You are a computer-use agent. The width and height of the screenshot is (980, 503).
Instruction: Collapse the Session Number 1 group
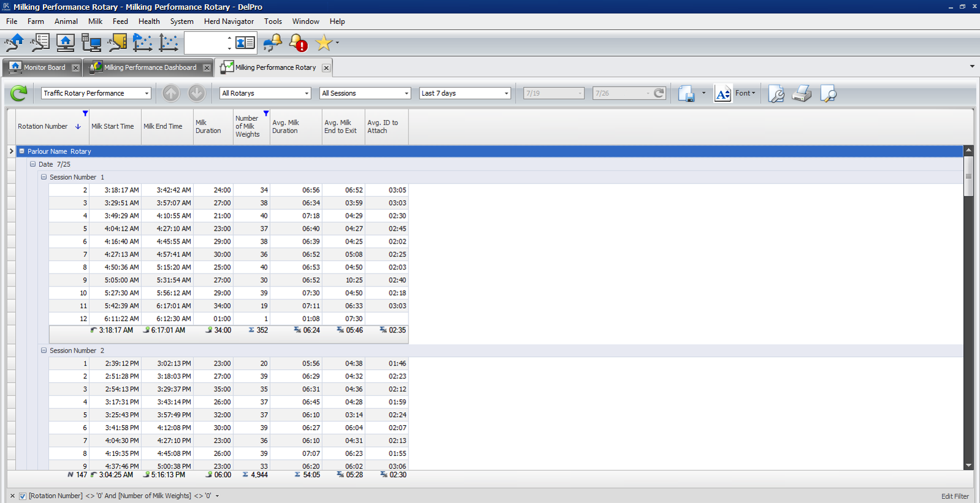click(44, 177)
